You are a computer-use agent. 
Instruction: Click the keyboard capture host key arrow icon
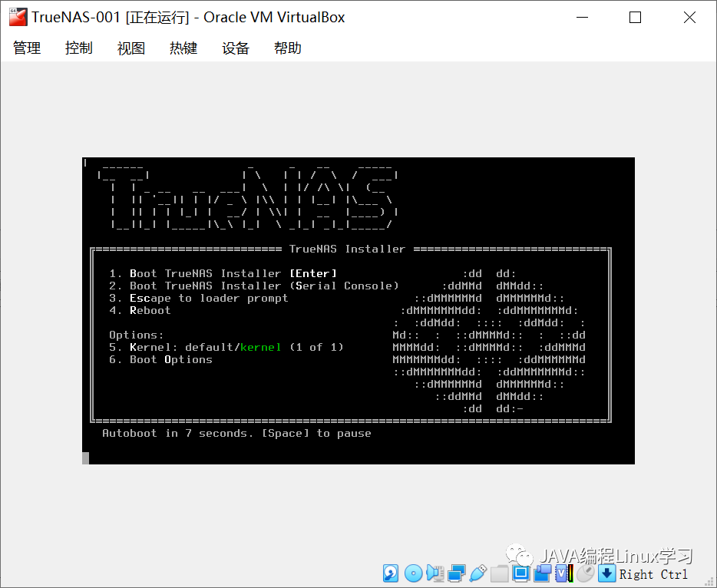pyautogui.click(x=606, y=573)
